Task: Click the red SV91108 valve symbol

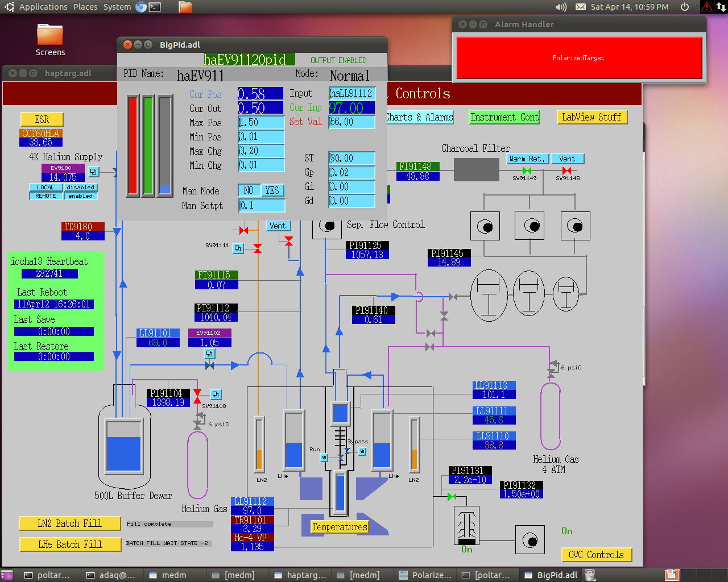Action: (197, 396)
